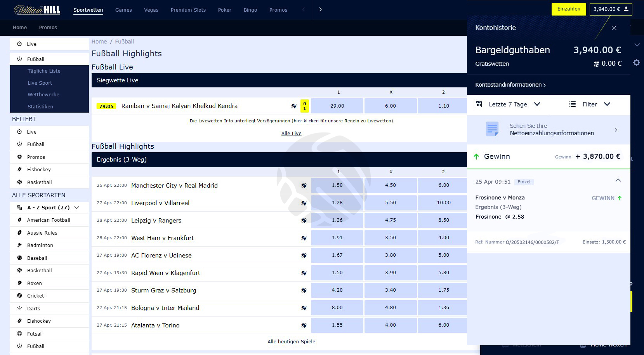Open Nettoeinzahlungsinformationen chevron arrow

[x=616, y=130]
